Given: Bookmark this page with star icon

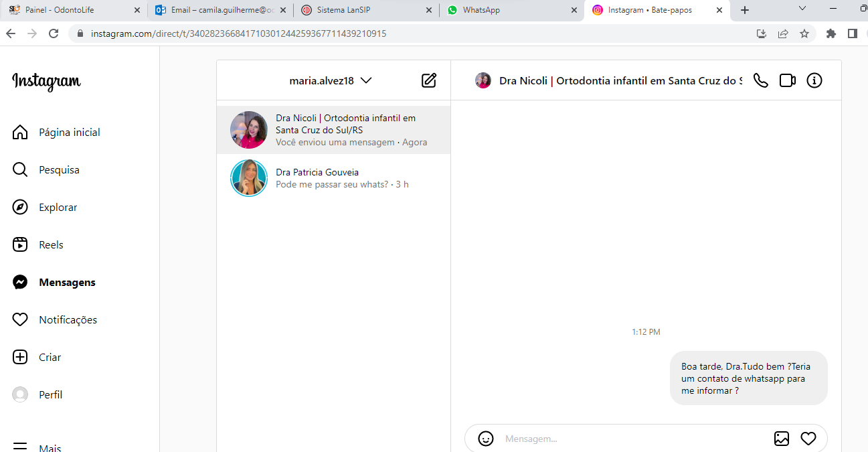Looking at the screenshot, I should 804,33.
